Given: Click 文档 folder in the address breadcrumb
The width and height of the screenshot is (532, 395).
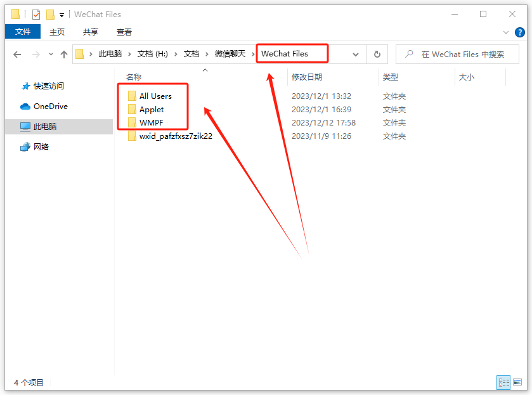Looking at the screenshot, I should click(x=191, y=54).
